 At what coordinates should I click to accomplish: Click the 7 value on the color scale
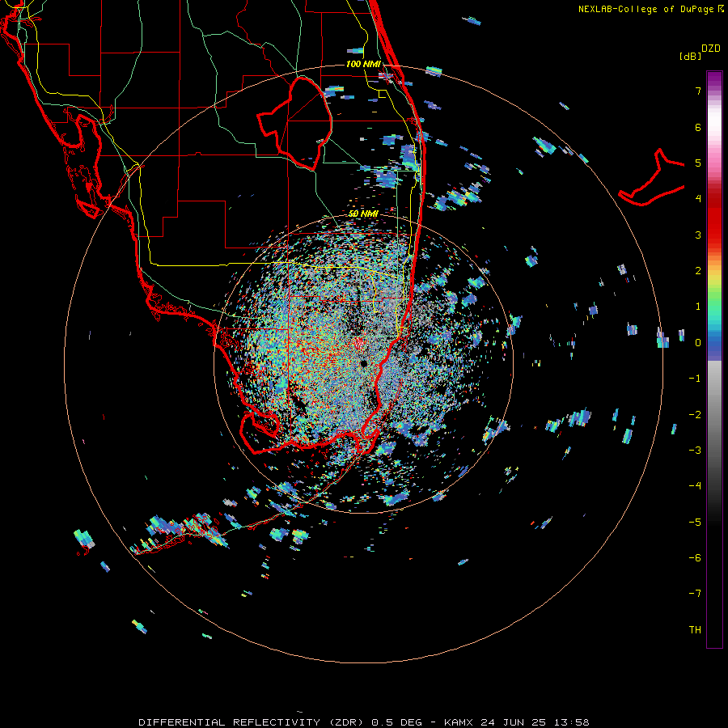click(698, 91)
